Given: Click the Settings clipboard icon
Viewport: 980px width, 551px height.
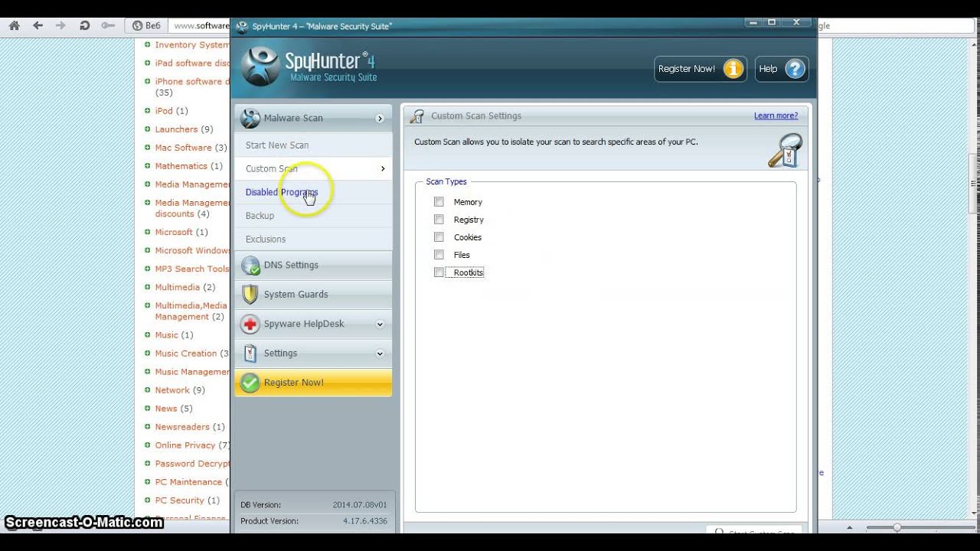Looking at the screenshot, I should [250, 354].
